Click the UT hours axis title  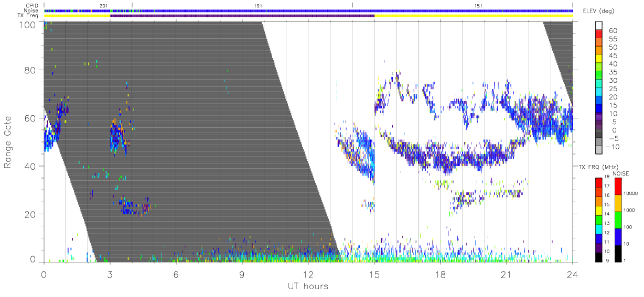click(x=308, y=286)
